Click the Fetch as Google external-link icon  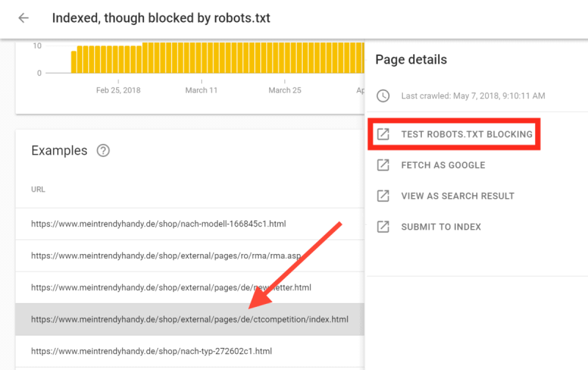point(383,165)
